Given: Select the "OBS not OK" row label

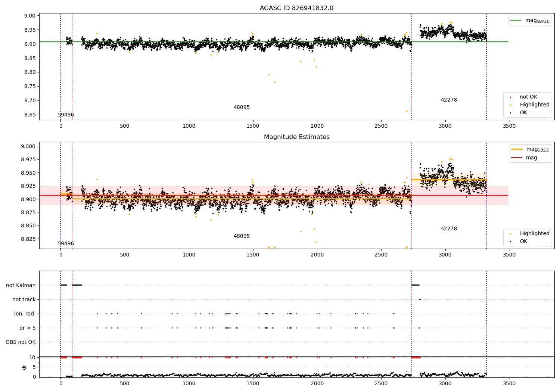Looking at the screenshot, I should click(21, 342).
